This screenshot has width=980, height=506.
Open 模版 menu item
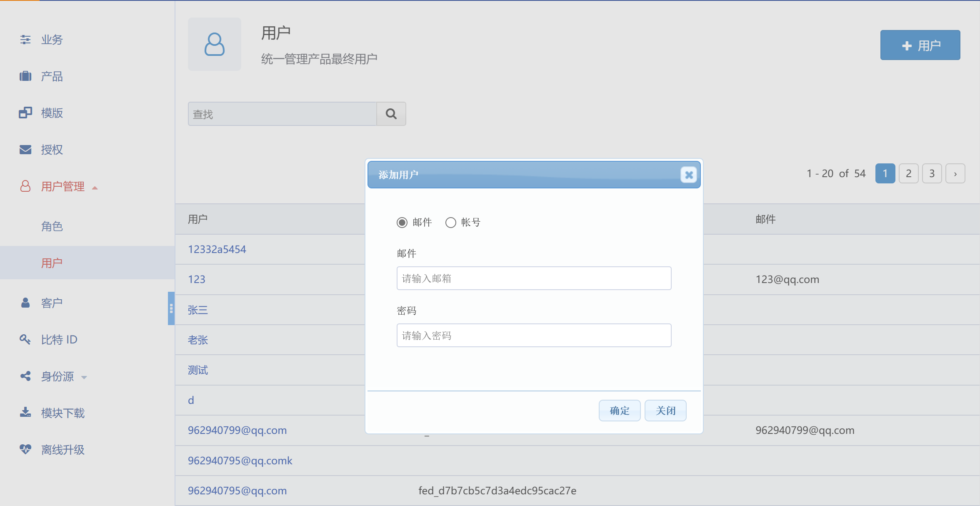coord(52,113)
